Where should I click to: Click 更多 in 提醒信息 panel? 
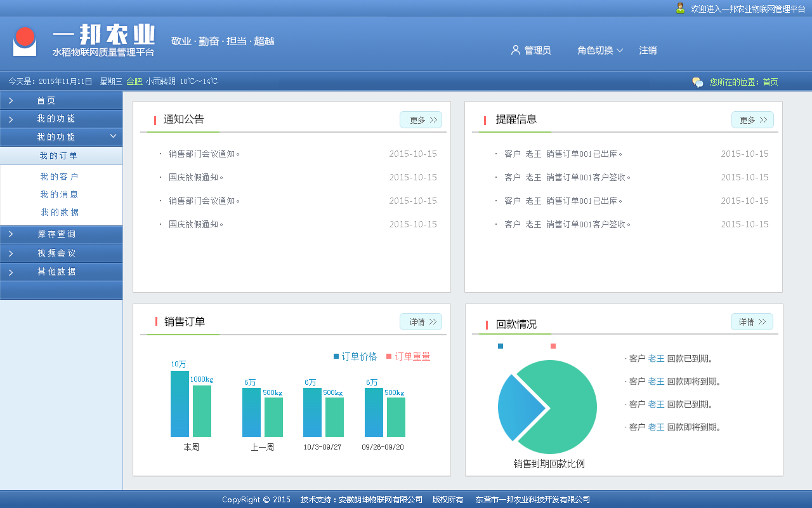(752, 119)
